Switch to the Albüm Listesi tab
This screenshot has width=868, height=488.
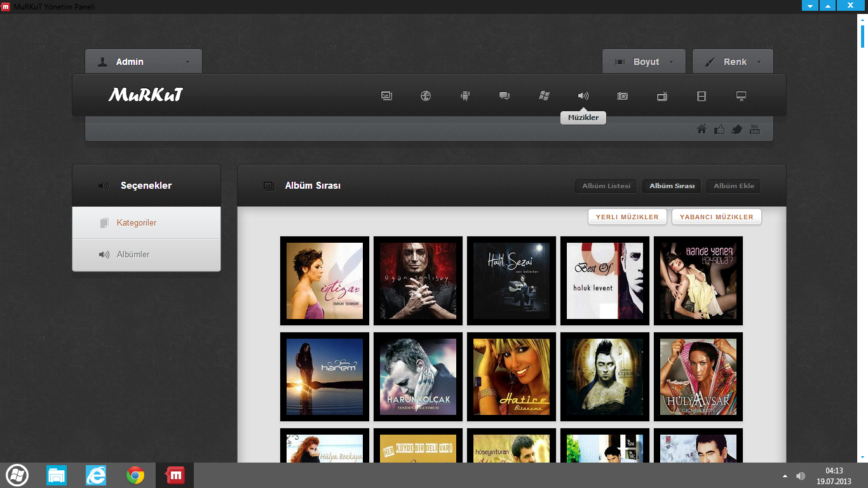click(606, 186)
